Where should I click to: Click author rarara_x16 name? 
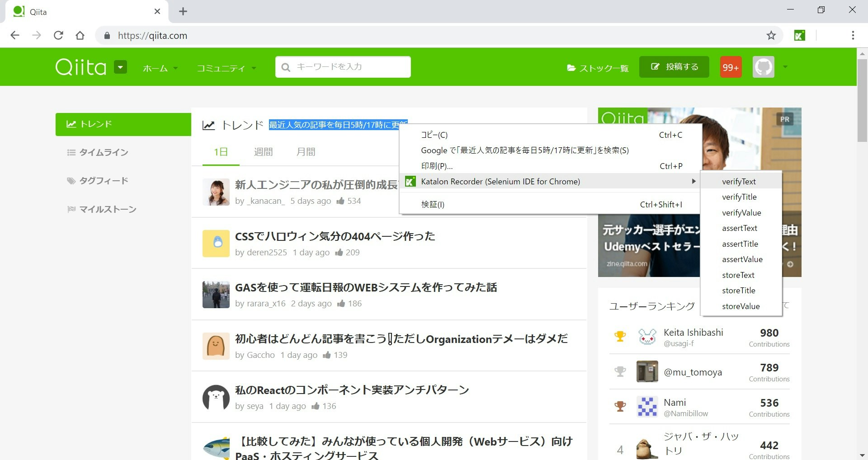point(265,303)
